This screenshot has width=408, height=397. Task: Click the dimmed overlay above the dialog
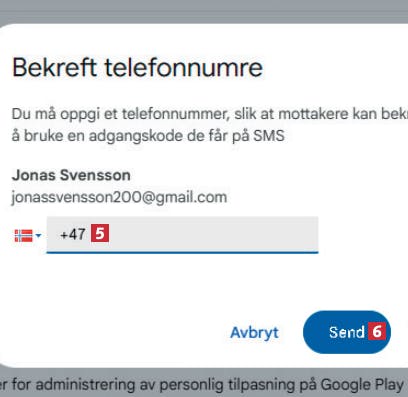coord(204,10)
